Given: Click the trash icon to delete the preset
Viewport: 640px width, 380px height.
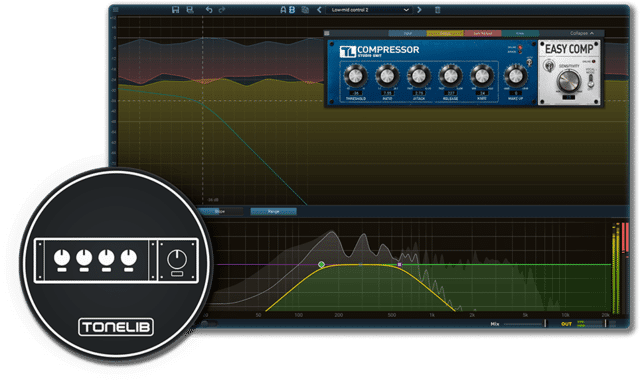Looking at the screenshot, I should (x=438, y=10).
